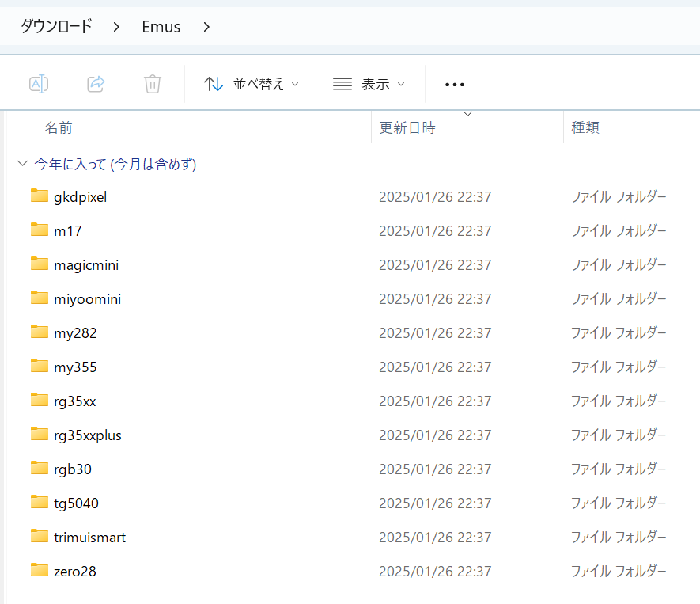Select the rg35xx folder icon

pyautogui.click(x=40, y=400)
